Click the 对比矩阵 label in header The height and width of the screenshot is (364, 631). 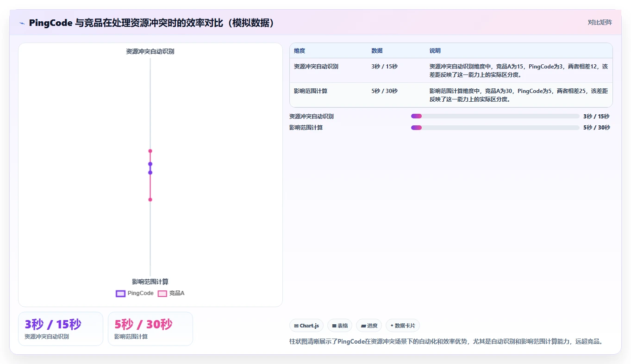[x=600, y=22]
